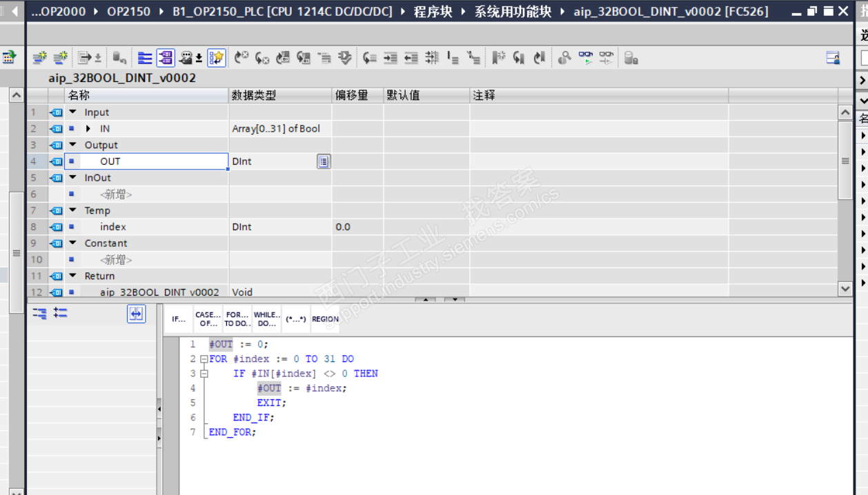Click the interface table vertical scrollbar up arrow
Viewport: 868px width, 495px height.
pyautogui.click(x=845, y=112)
